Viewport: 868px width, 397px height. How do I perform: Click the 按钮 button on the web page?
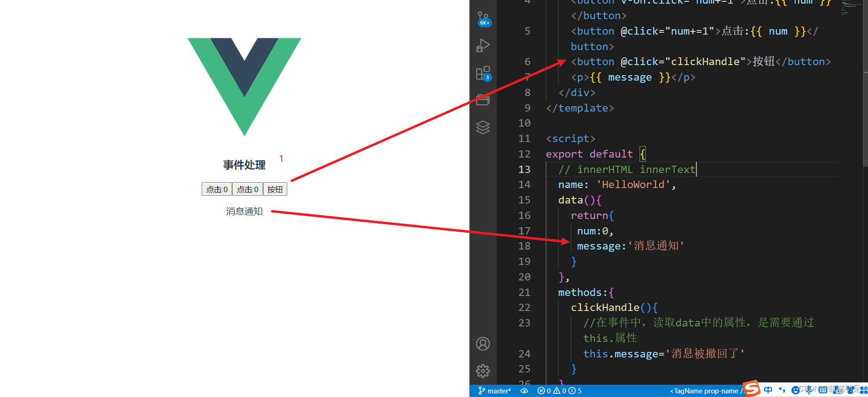pos(275,189)
